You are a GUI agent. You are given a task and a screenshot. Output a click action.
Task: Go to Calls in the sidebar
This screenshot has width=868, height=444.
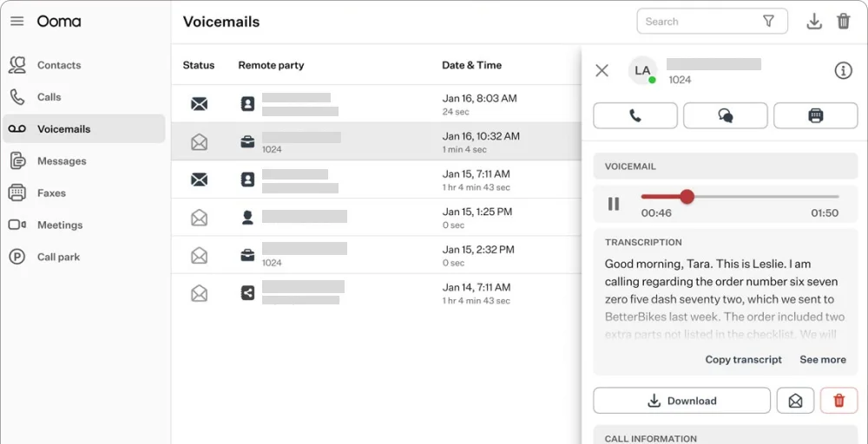coord(84,97)
